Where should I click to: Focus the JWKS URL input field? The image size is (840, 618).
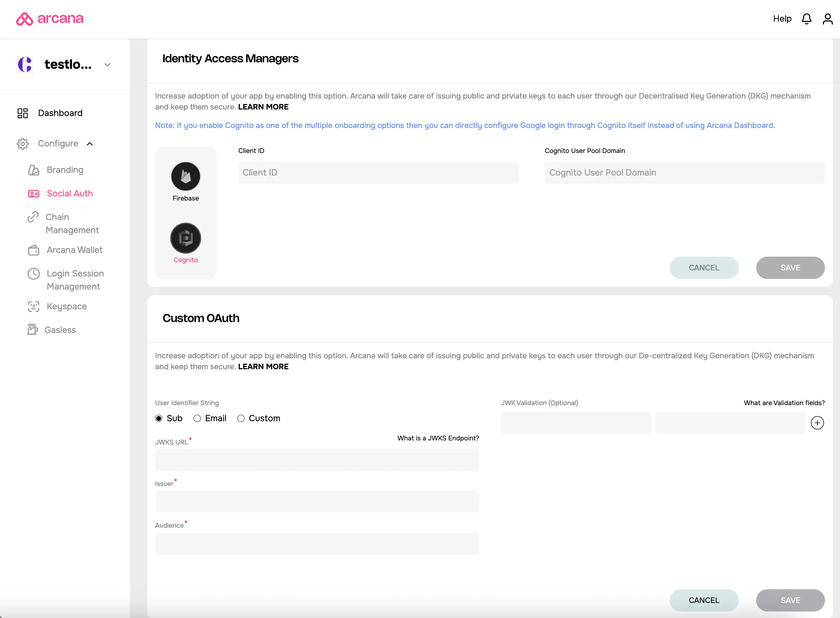pyautogui.click(x=317, y=460)
